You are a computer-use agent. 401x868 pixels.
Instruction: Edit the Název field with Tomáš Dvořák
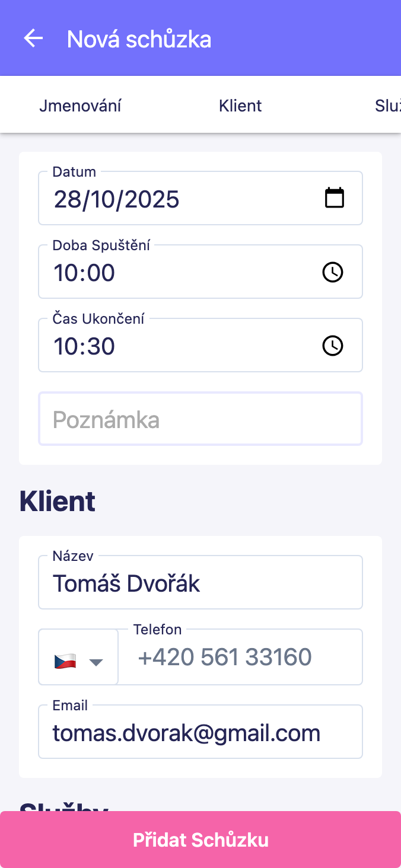pos(200,583)
